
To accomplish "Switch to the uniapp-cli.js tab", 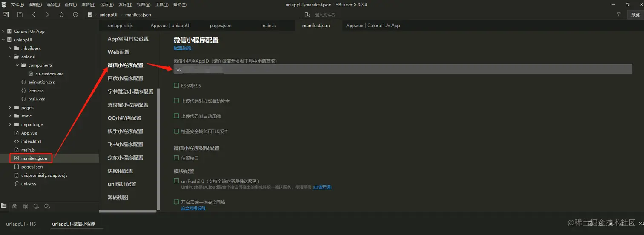I will [x=120, y=26].
